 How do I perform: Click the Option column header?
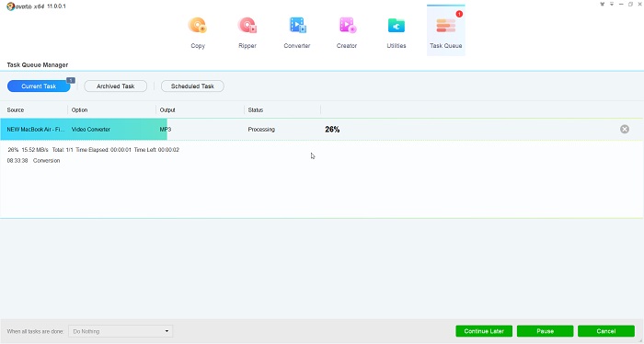point(79,110)
